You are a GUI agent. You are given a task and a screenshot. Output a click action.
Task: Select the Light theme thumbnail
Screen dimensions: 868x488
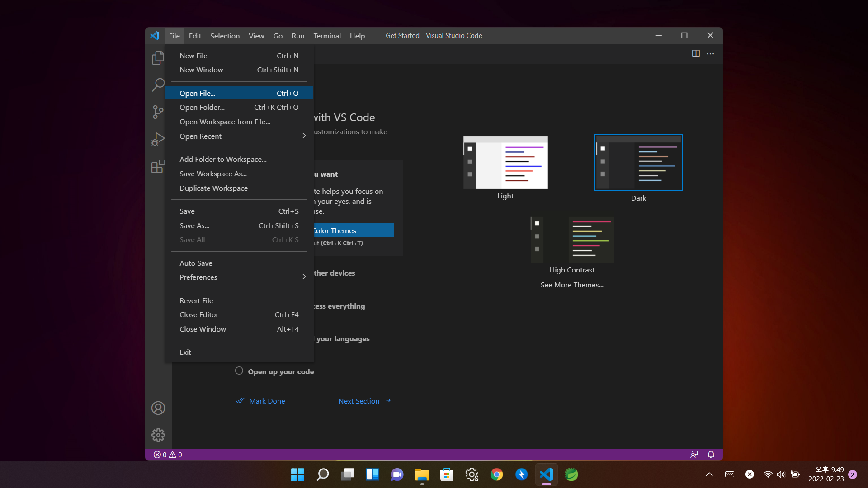click(505, 163)
